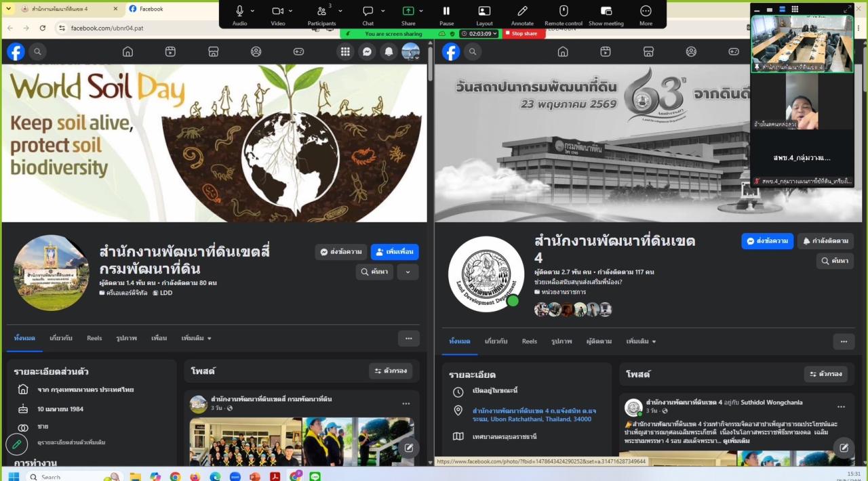Open the Facebook menu grid icon
Viewport: 868px width, 481px height.
345,51
